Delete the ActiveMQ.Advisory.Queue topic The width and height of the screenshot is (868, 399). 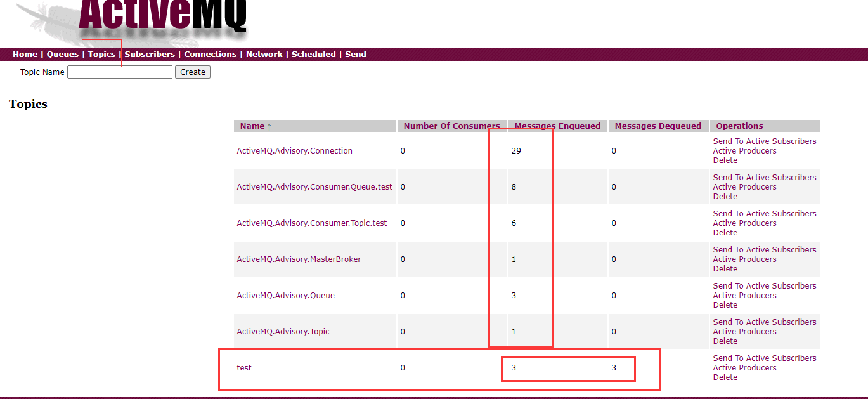pyautogui.click(x=725, y=305)
